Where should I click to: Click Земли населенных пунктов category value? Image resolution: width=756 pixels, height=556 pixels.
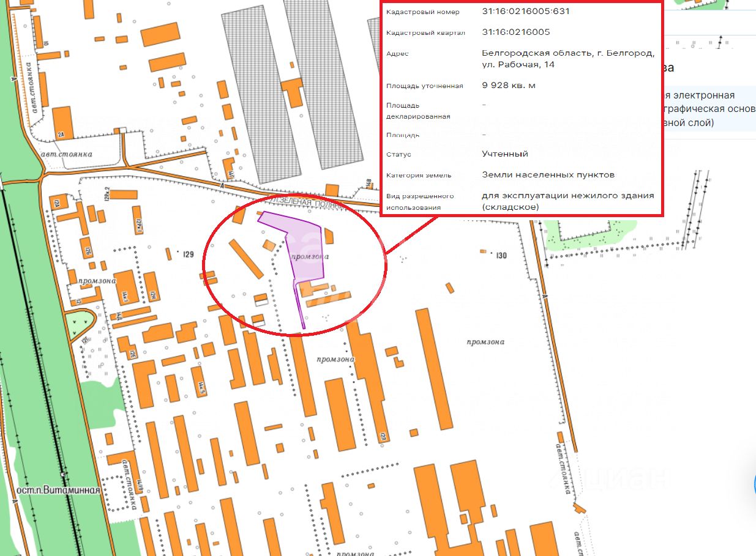coord(548,175)
